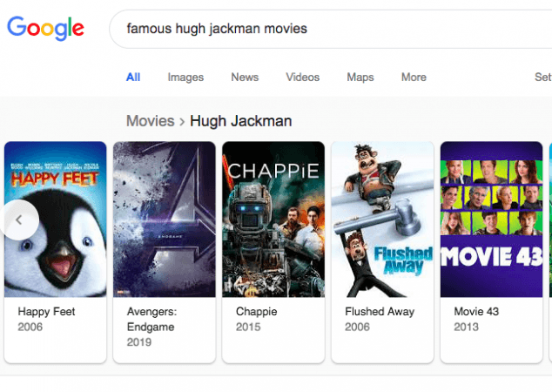Click the 2019 year under Avengers: Endgame
The image size is (552, 392).
[139, 342]
